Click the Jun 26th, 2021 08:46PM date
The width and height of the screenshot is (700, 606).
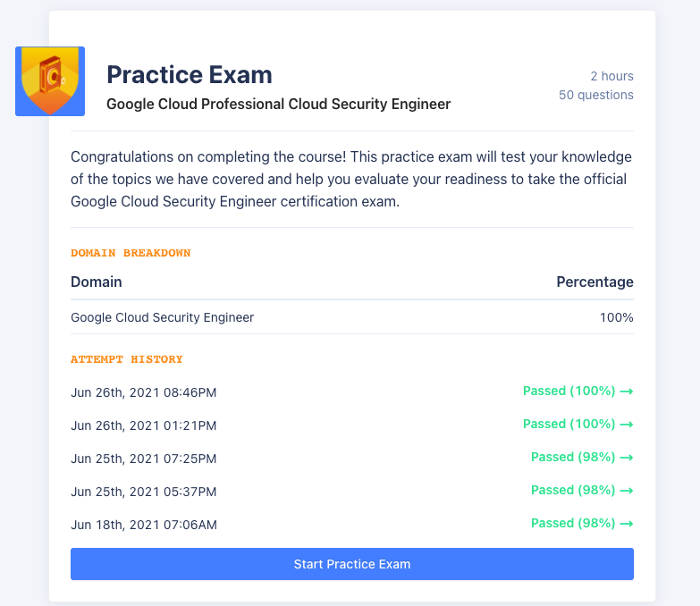[x=143, y=392]
